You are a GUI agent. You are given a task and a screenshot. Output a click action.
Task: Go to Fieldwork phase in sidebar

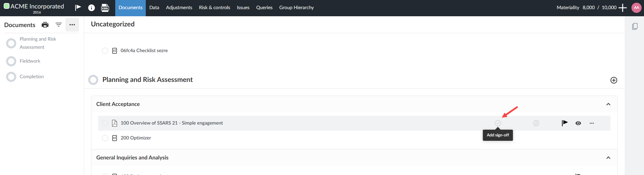[30, 61]
